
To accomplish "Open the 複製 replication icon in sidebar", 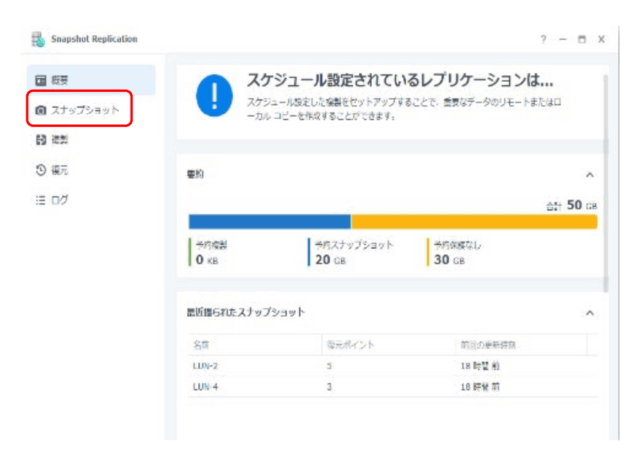I will click(x=41, y=140).
